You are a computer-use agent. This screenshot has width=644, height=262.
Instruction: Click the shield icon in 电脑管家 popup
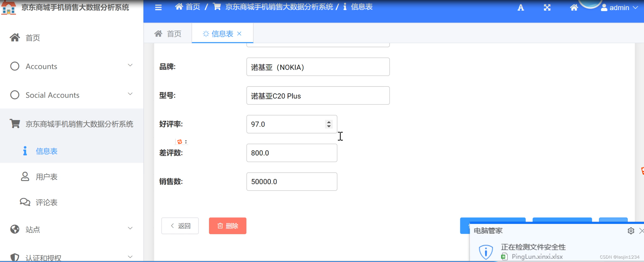[x=486, y=252]
